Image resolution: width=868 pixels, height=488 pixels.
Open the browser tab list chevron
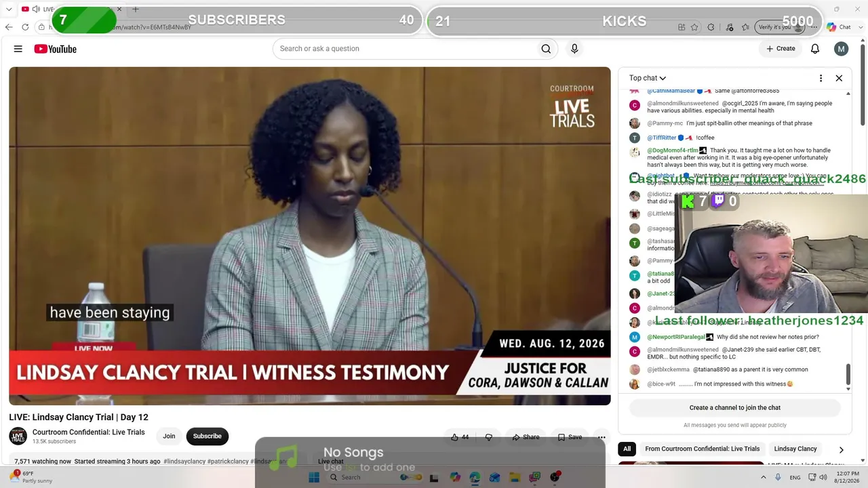(9, 9)
